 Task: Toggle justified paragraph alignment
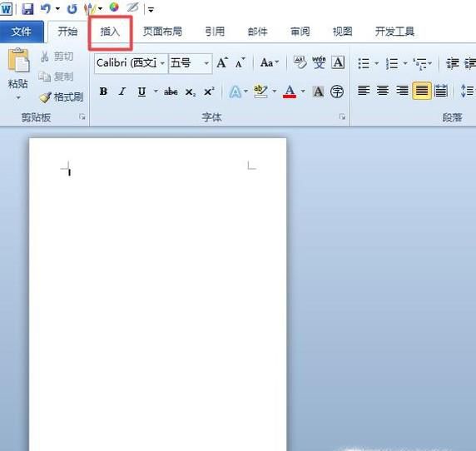click(421, 91)
